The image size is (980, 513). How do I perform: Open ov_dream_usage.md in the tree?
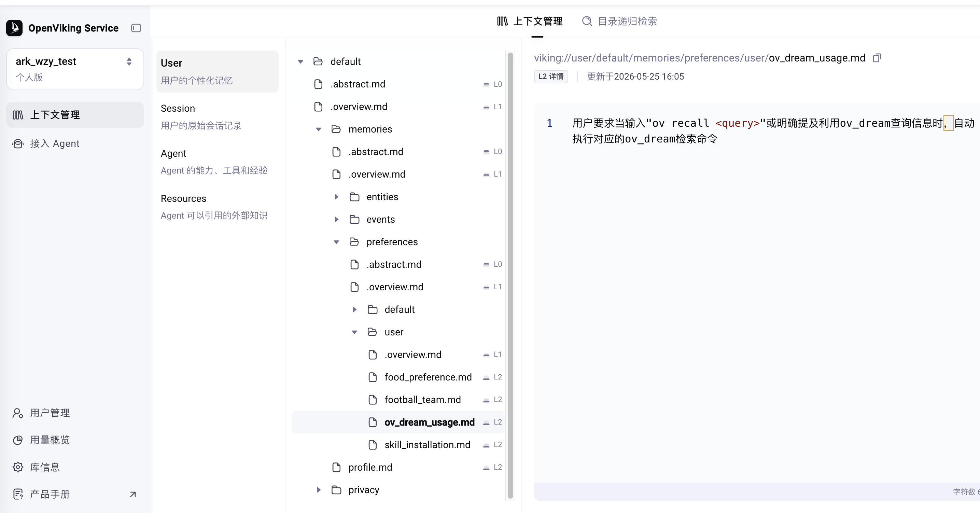[397, 422]
